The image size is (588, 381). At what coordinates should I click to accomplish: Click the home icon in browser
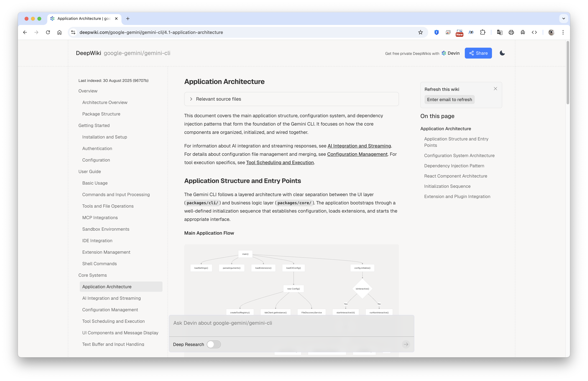pyautogui.click(x=60, y=32)
